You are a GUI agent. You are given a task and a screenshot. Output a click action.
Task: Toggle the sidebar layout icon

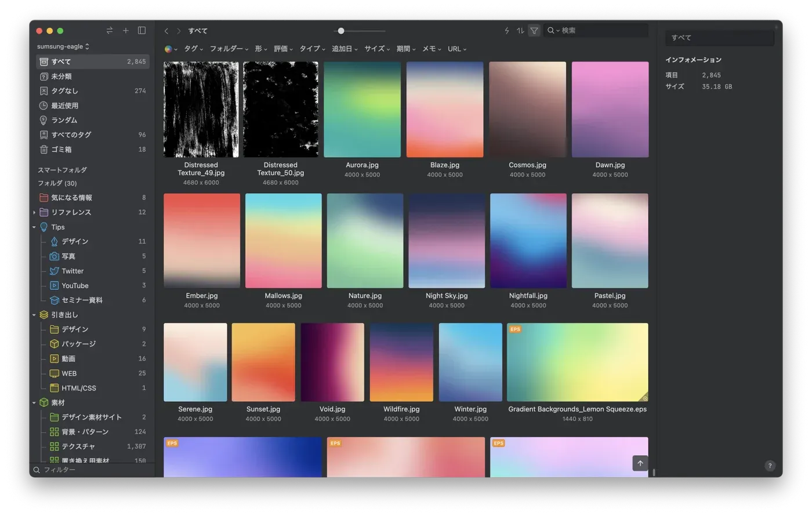[142, 30]
